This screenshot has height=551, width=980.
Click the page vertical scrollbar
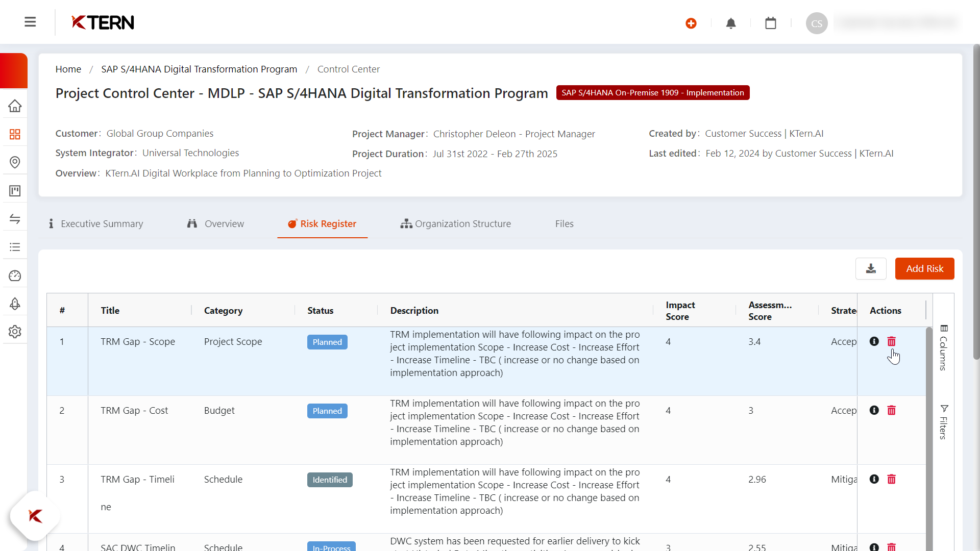coord(976,202)
